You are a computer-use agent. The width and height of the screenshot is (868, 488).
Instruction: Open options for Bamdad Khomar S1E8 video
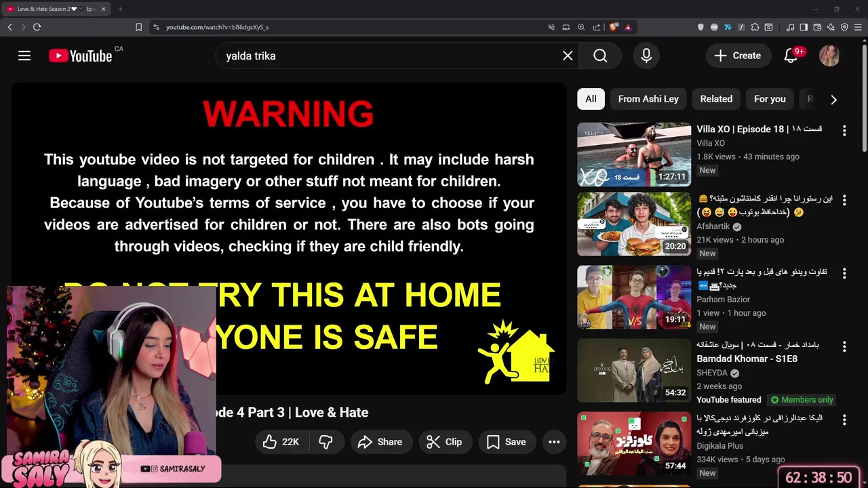point(844,346)
